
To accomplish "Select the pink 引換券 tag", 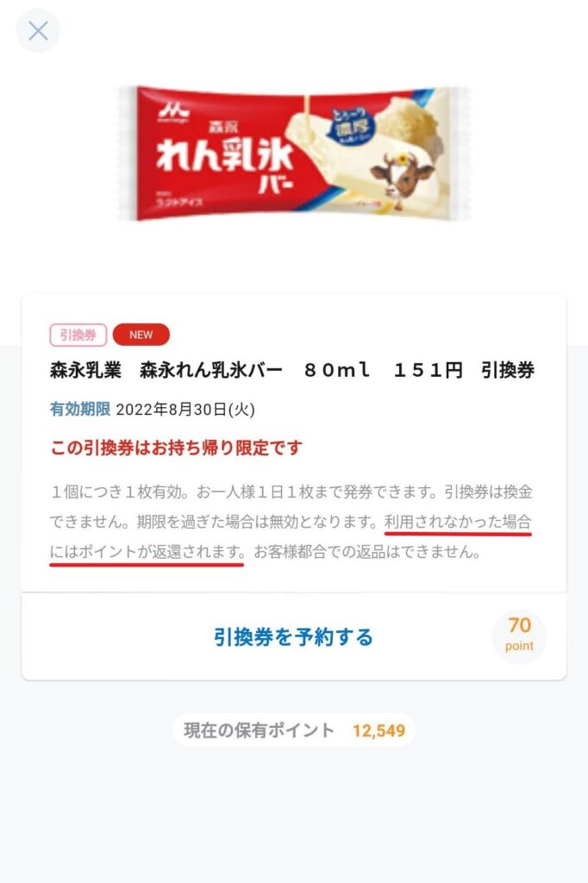I will 78,335.
